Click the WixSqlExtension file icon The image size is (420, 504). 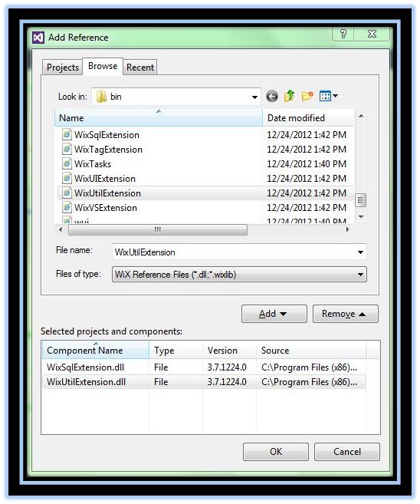[x=67, y=134]
